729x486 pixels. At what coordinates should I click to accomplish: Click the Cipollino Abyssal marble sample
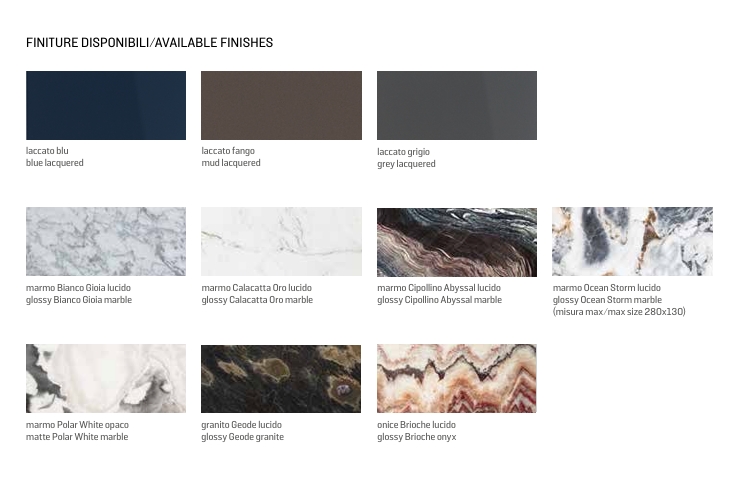457,242
